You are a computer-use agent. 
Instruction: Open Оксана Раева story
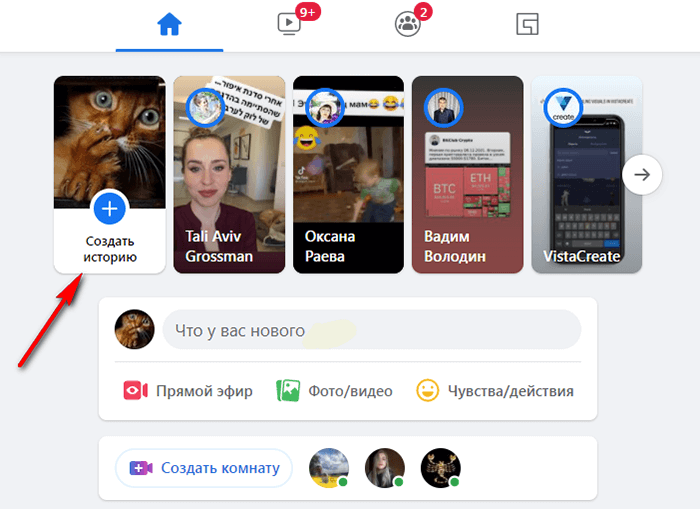pyautogui.click(x=348, y=174)
